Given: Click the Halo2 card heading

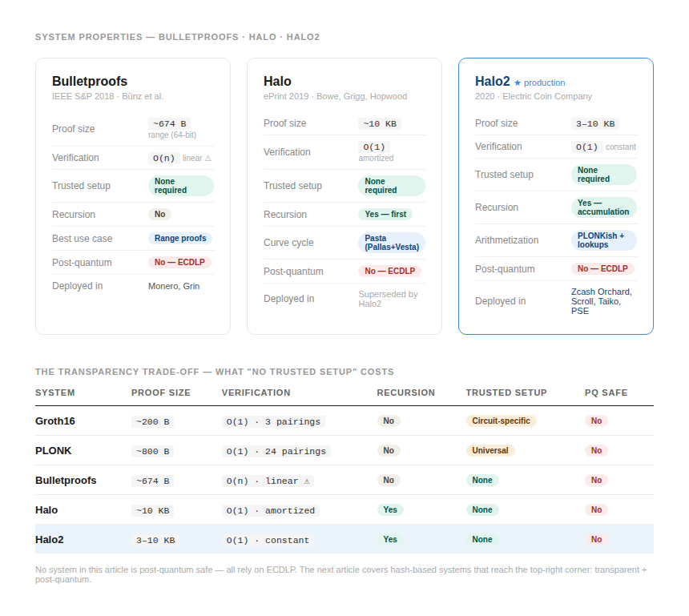Looking at the screenshot, I should click(x=493, y=81).
